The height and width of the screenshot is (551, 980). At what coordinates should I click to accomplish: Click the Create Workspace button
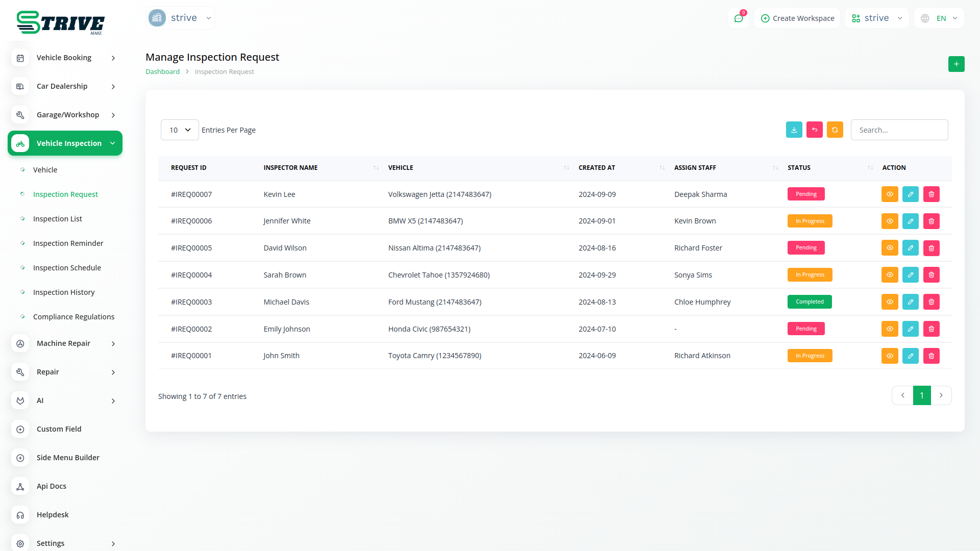797,18
